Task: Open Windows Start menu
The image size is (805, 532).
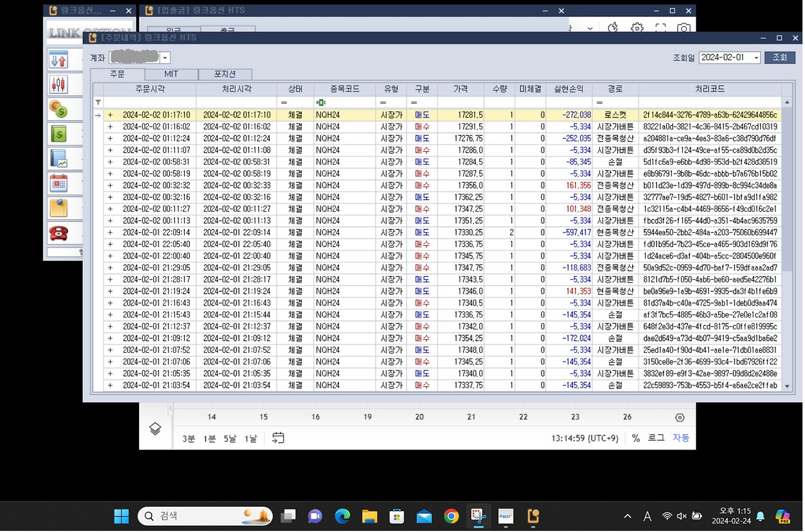Action: point(121,516)
